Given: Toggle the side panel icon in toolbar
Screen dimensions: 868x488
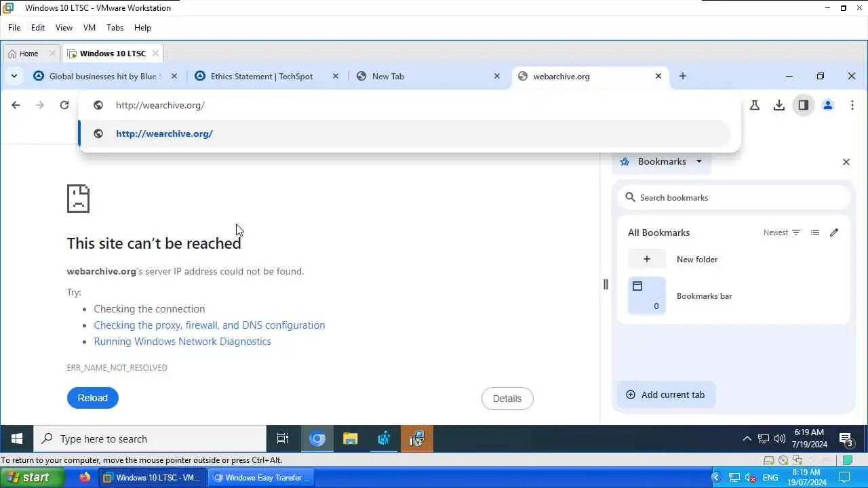Looking at the screenshot, I should [804, 105].
